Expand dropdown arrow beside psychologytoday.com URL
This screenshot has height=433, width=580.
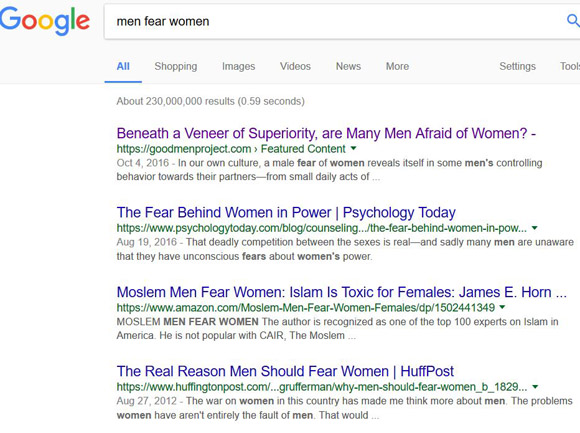tap(535, 228)
